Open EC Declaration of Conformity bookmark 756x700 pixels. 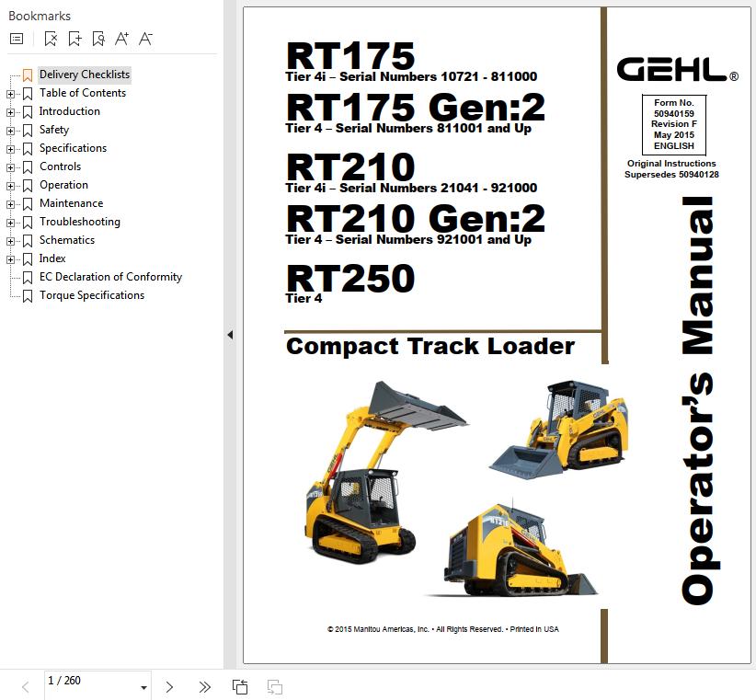[110, 277]
